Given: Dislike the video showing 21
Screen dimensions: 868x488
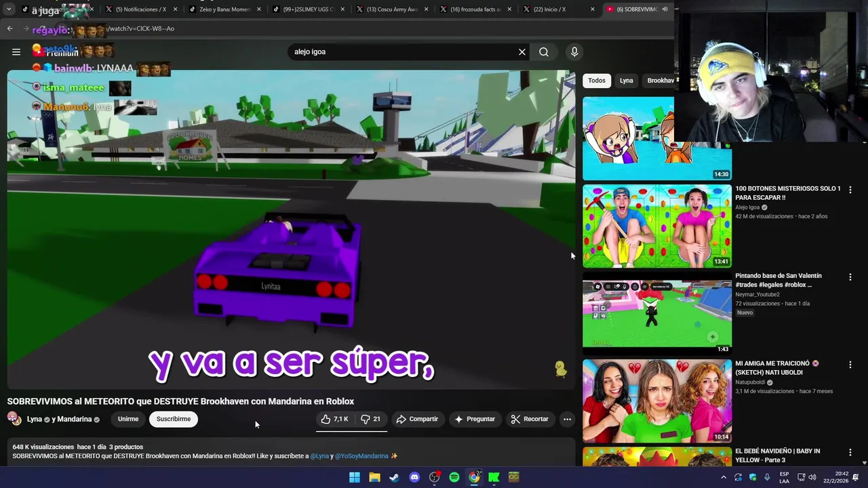Looking at the screenshot, I should tap(371, 419).
